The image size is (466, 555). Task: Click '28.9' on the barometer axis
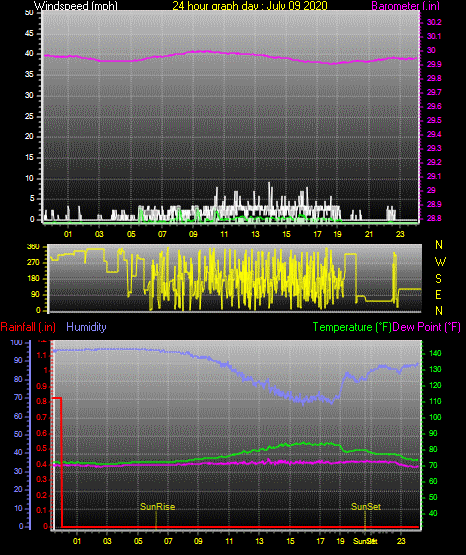[434, 204]
